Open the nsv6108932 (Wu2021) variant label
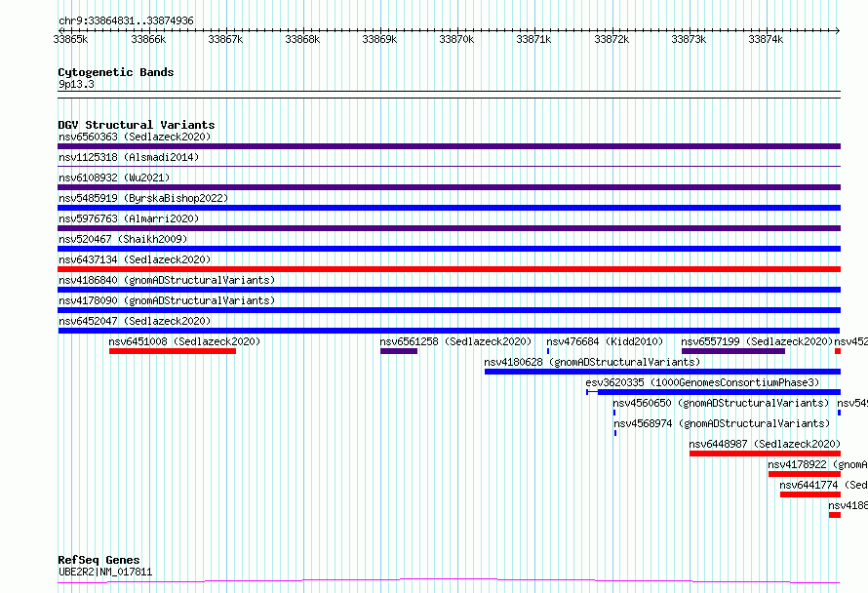The width and height of the screenshot is (868, 593). coord(114,178)
